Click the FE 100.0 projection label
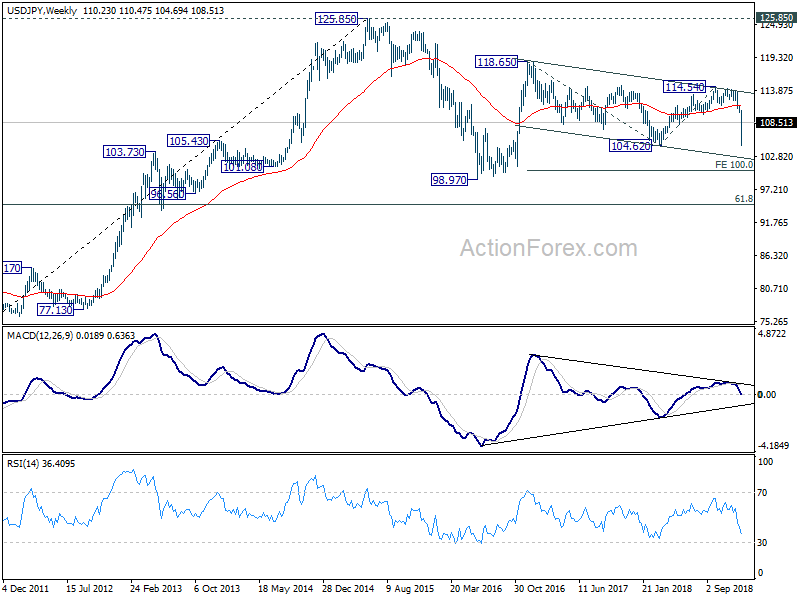The width and height of the screenshot is (800, 600). tap(734, 164)
